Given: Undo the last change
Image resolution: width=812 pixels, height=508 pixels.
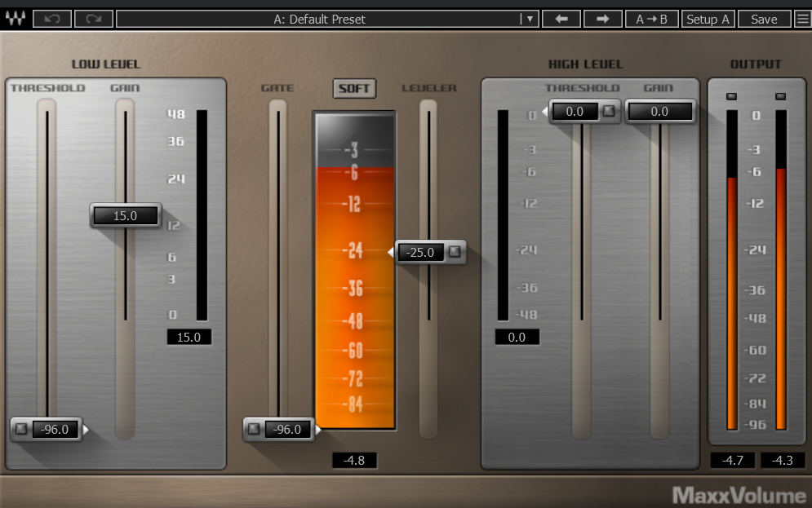Looking at the screenshot, I should click(52, 19).
